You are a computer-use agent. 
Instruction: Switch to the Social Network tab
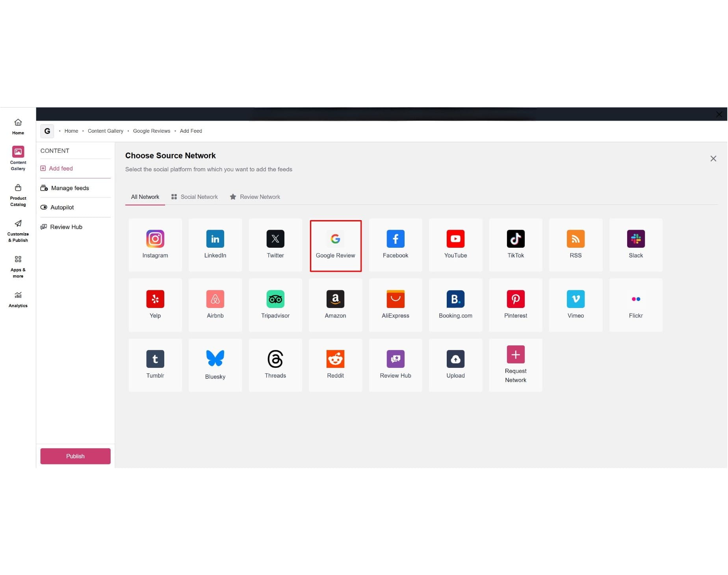tap(195, 197)
